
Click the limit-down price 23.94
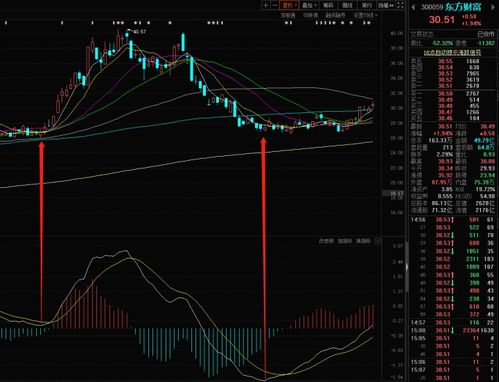click(487, 175)
